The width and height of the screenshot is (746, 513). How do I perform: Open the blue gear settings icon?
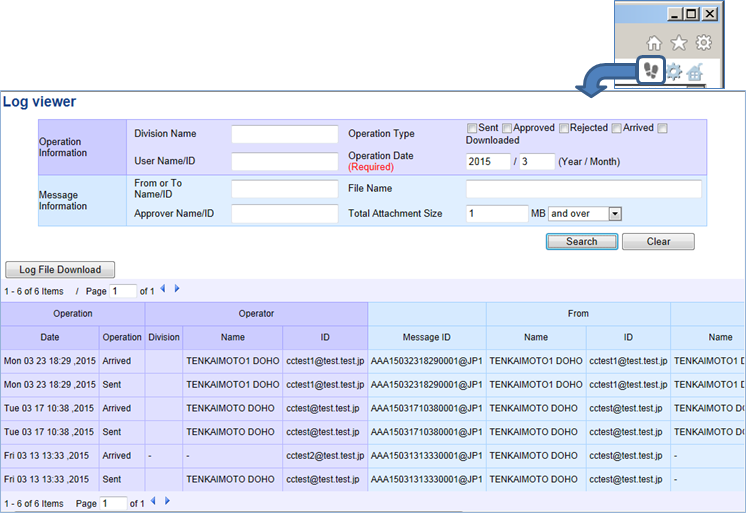click(674, 72)
